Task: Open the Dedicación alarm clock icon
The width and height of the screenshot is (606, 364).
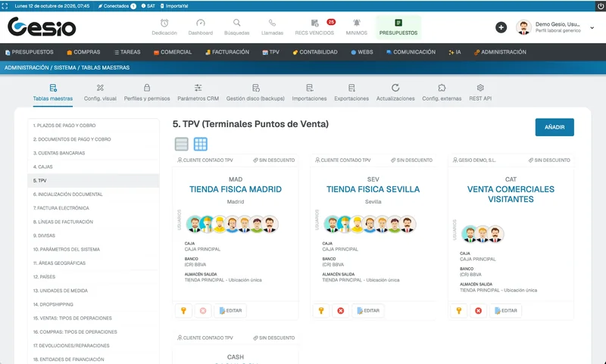Action: point(164,23)
